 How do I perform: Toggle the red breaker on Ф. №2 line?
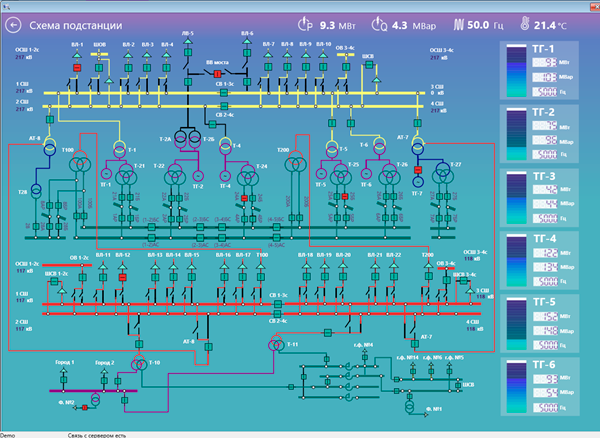pos(85,408)
